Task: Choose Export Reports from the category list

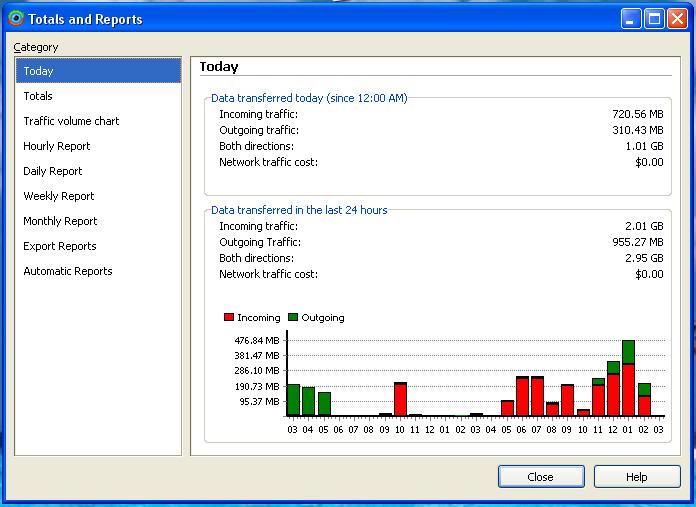Action: [x=60, y=246]
